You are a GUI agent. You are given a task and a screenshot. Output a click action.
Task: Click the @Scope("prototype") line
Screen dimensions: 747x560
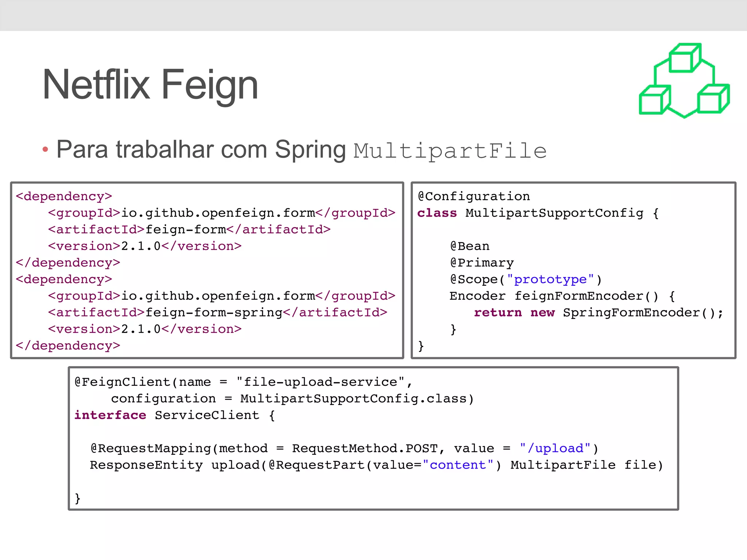526,279
